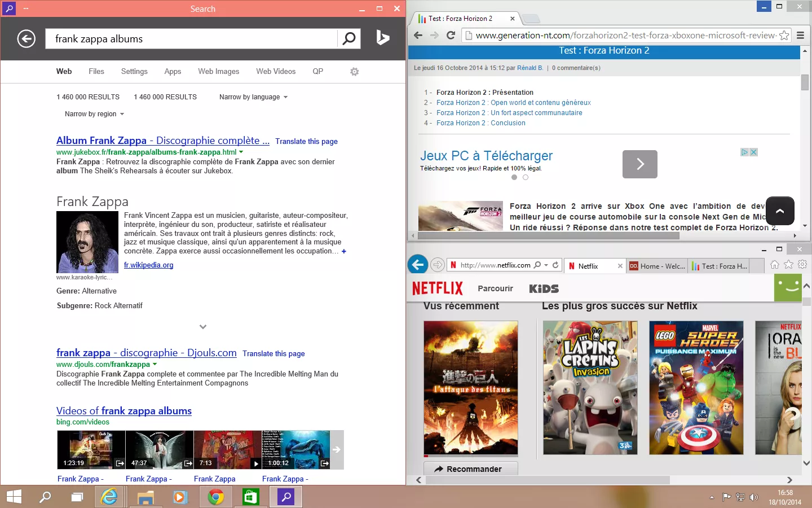Click the back arrow in Search window

pos(26,39)
